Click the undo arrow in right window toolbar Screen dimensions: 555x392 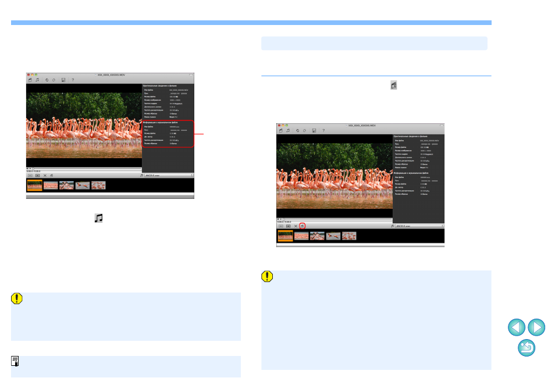coord(297,130)
